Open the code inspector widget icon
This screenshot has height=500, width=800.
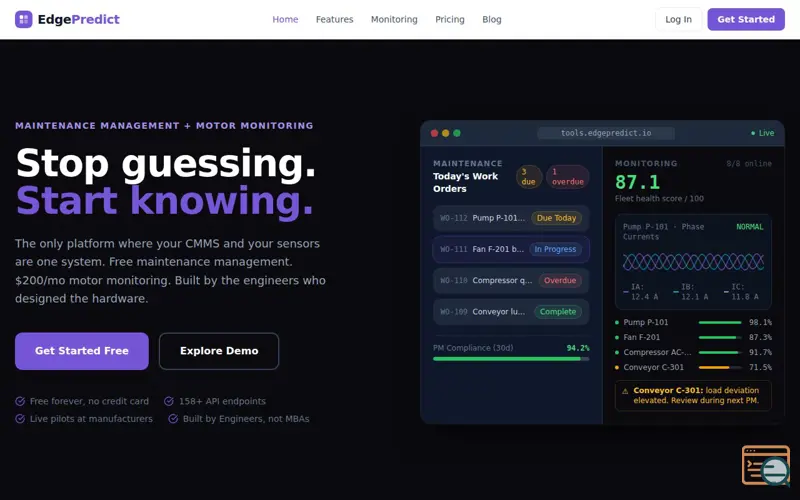765,466
